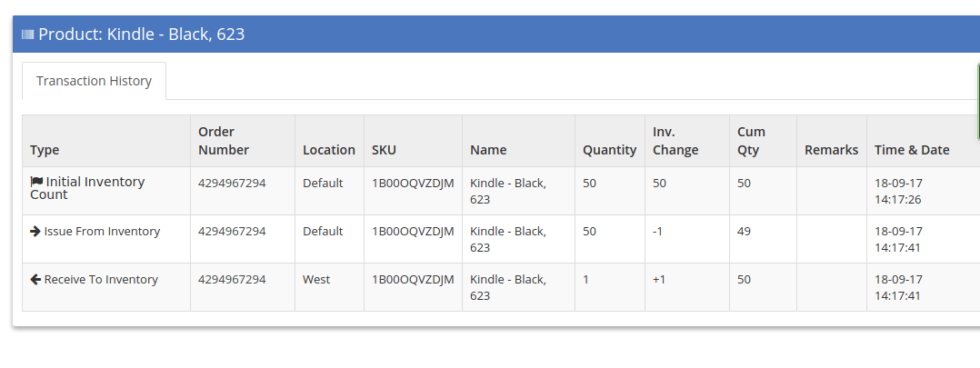Click the cumulative quantity value 49

point(744,231)
